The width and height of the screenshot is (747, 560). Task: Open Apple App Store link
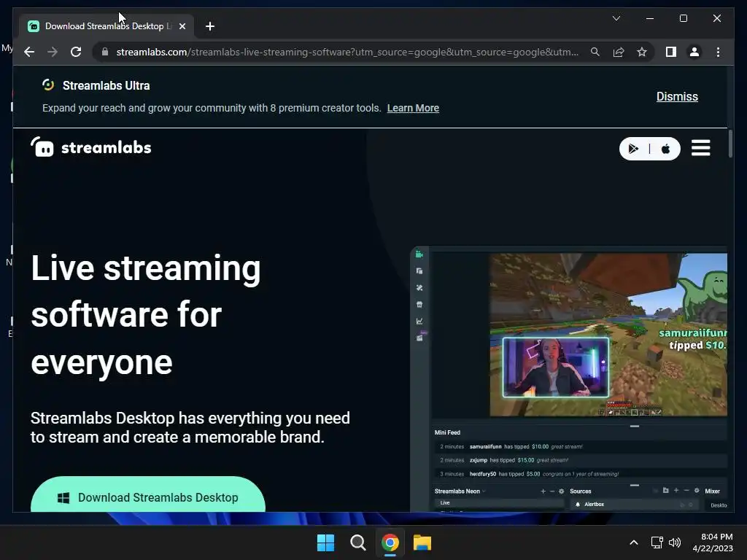[x=665, y=149]
